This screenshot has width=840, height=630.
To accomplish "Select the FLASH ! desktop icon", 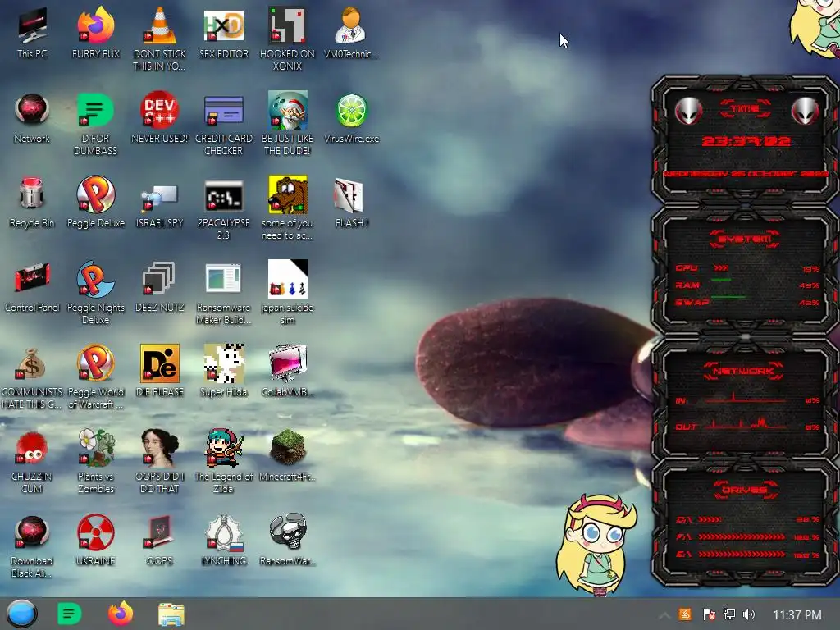I will coord(351,202).
